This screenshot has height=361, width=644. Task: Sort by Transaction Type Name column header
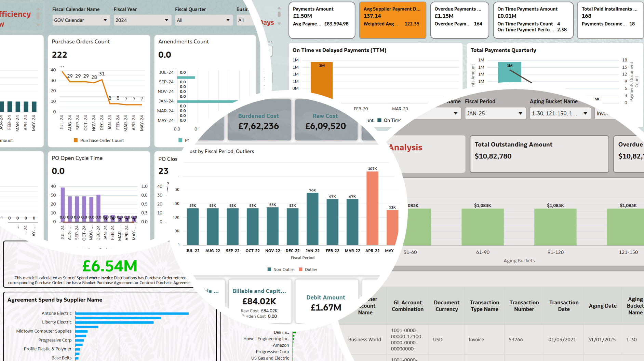[484, 306]
